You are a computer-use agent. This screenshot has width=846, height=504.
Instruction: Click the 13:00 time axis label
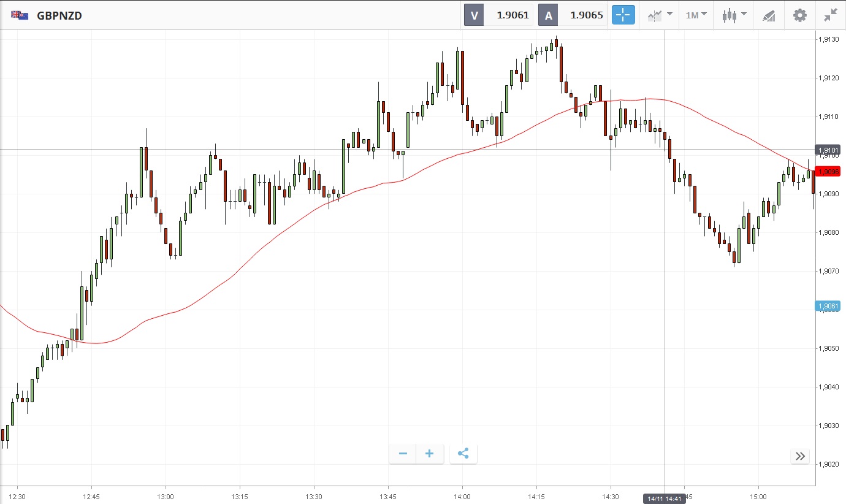pyautogui.click(x=166, y=496)
